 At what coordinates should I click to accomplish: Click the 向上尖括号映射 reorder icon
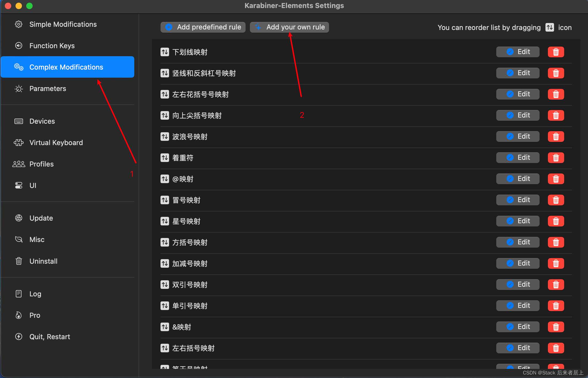click(x=165, y=115)
